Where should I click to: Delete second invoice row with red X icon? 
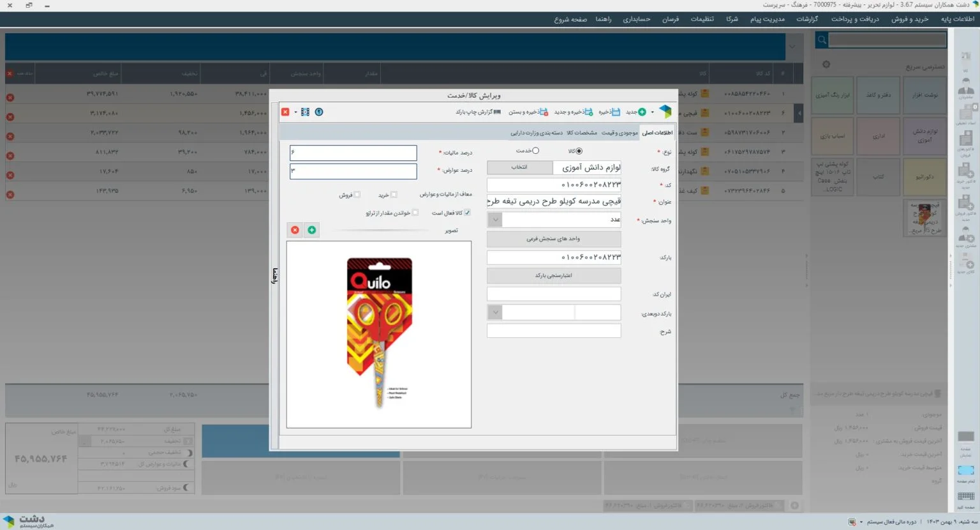[10, 117]
